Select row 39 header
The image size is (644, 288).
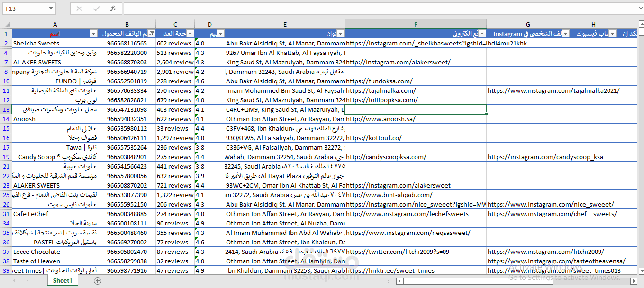coord(6,270)
